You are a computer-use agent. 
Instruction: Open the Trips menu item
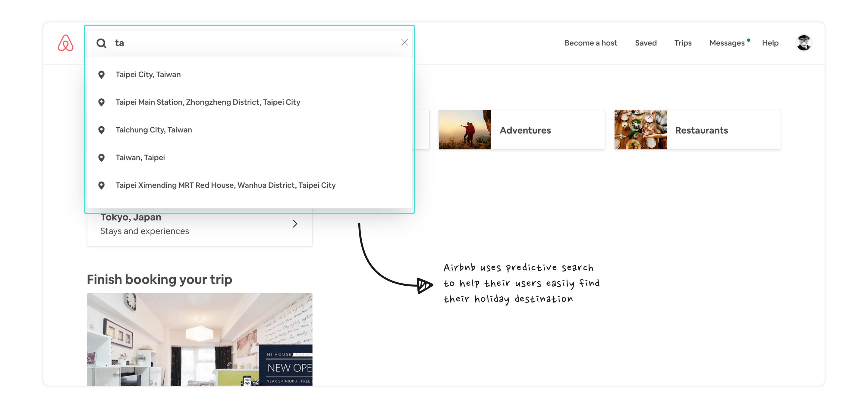(x=683, y=43)
